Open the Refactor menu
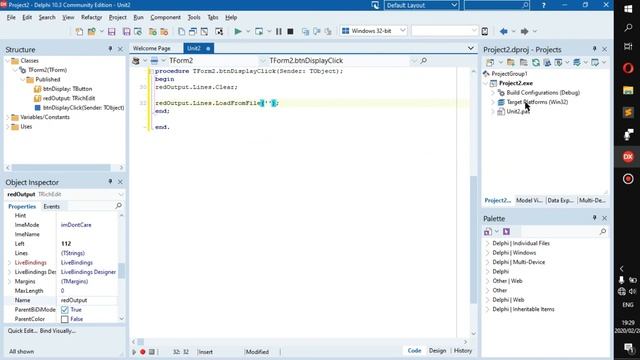 point(91,18)
